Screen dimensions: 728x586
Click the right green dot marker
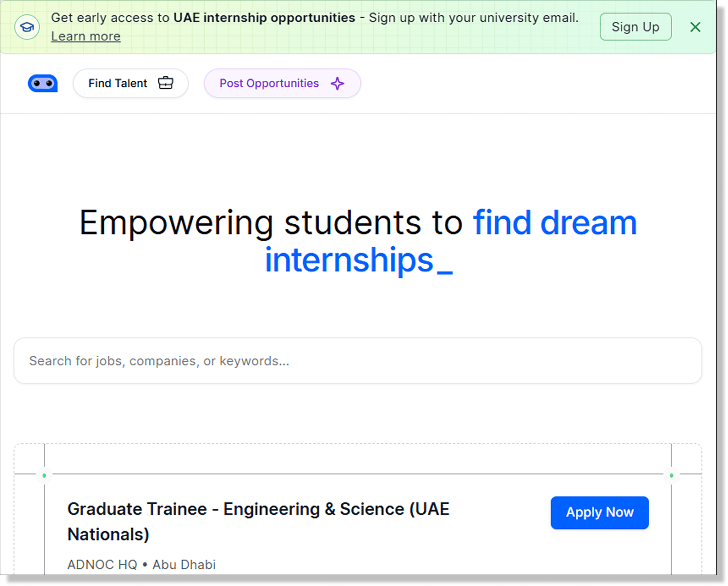[671, 475]
